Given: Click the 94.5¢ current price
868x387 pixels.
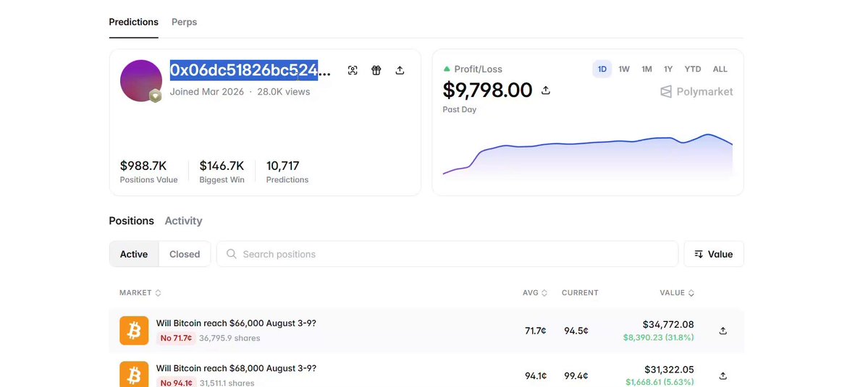Looking at the screenshot, I should point(576,331).
